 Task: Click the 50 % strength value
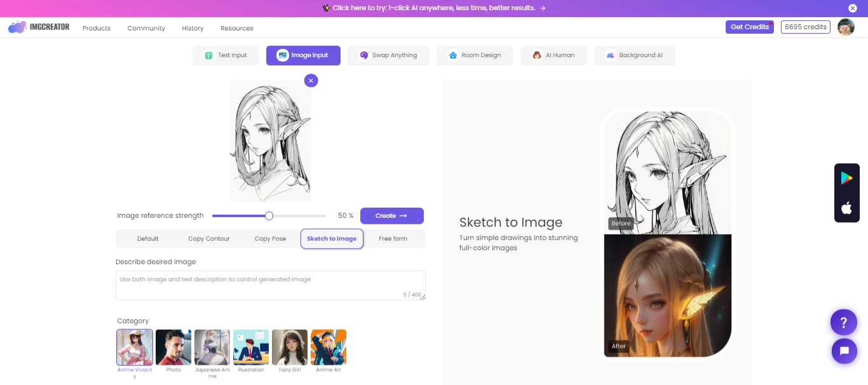[346, 216]
